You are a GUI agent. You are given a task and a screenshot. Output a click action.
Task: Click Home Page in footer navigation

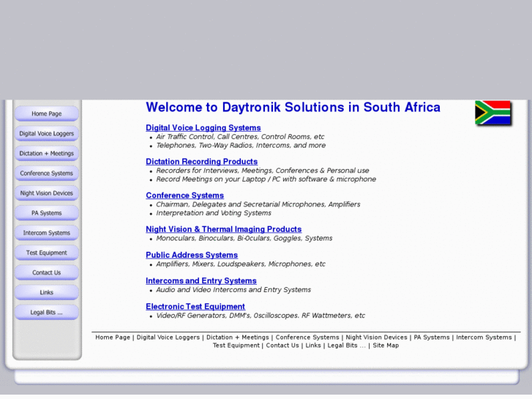[113, 338]
